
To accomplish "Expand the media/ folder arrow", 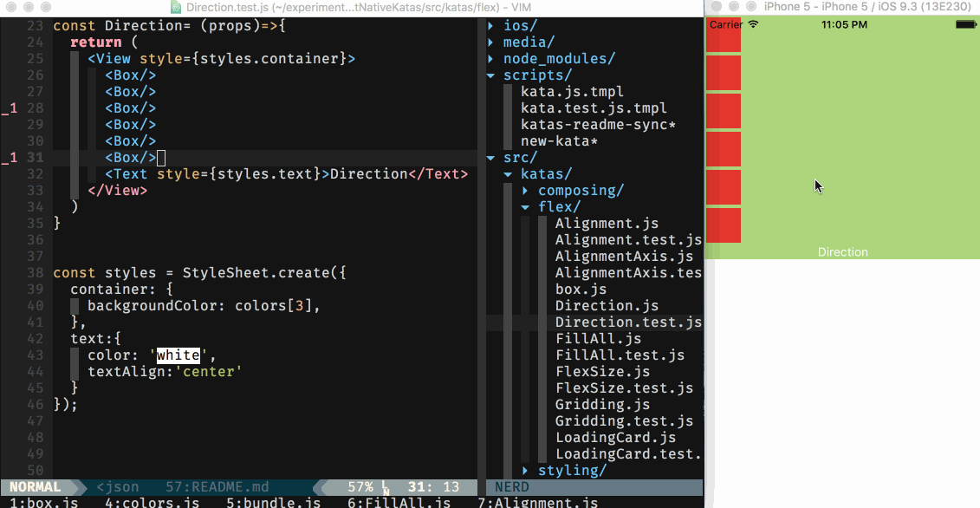I will point(490,42).
